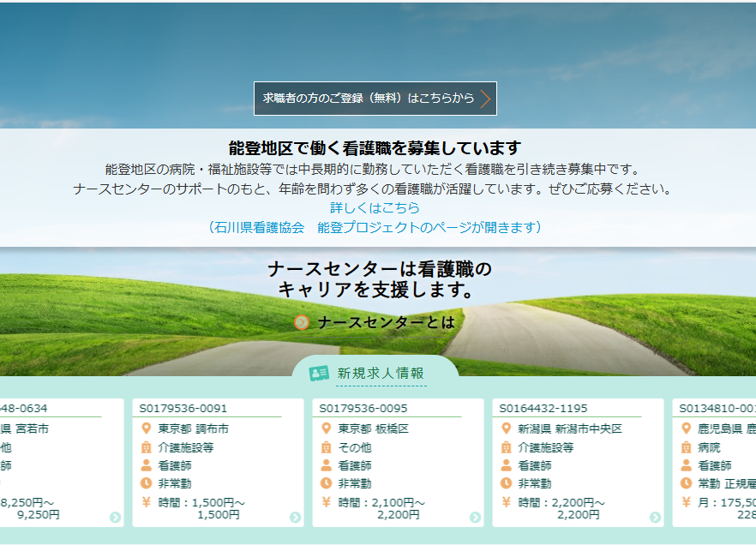
Task: Open the 鹿児島県 job card
Action: (x=716, y=463)
